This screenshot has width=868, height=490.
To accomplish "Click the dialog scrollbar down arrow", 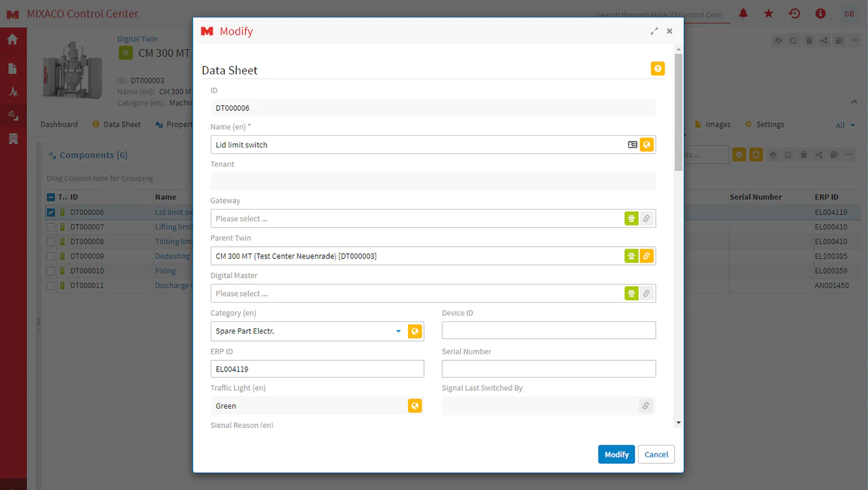I will coord(678,422).
